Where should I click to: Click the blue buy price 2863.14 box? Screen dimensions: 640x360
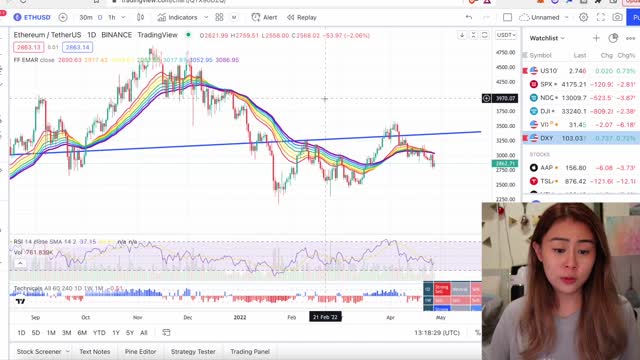point(78,47)
